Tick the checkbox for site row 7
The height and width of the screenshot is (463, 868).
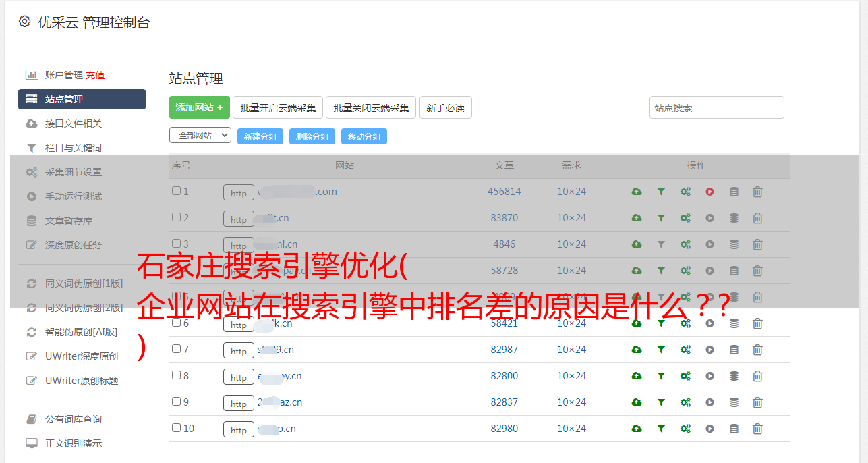click(176, 349)
